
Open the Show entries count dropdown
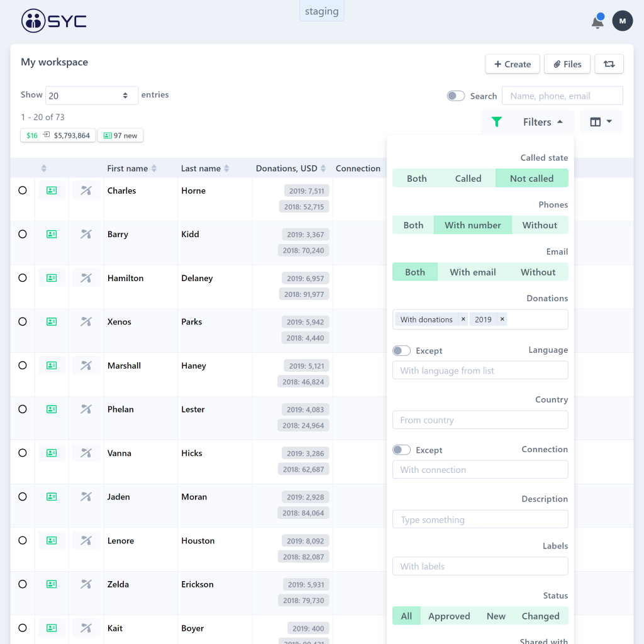tap(92, 96)
